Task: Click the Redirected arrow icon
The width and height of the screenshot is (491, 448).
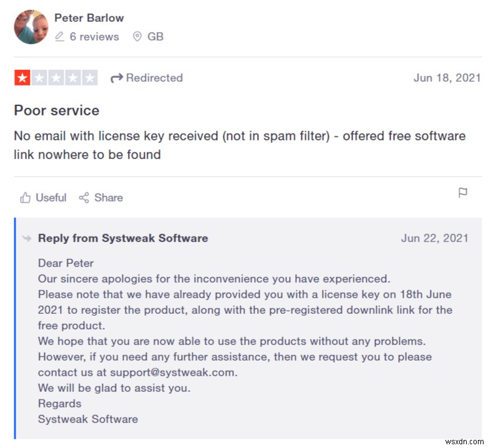Action: click(x=116, y=78)
